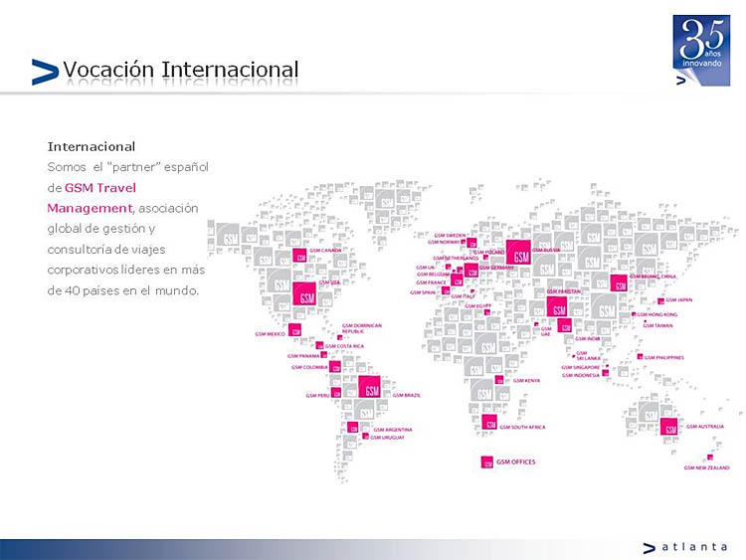Click the 35 años innovando badge
The image size is (746, 560).
[702, 50]
